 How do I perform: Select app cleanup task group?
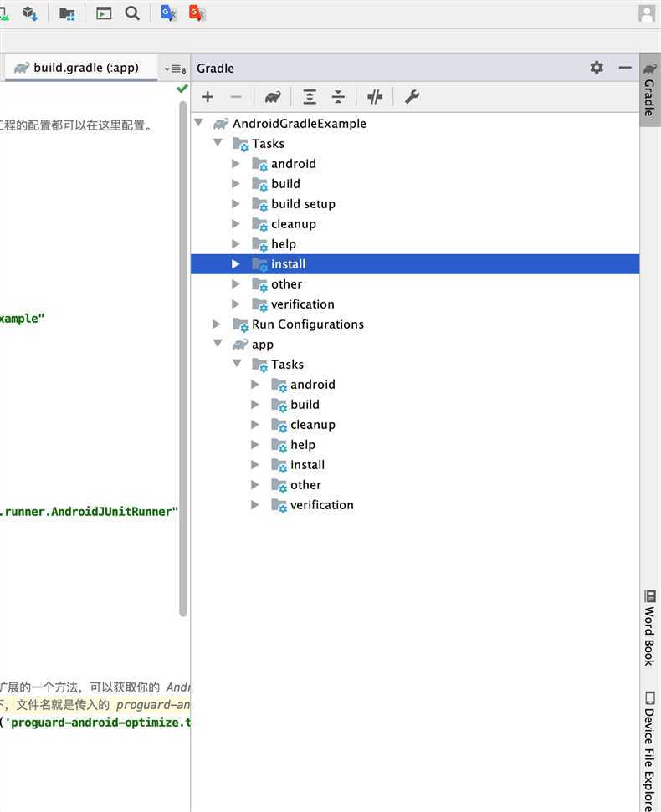coord(313,425)
